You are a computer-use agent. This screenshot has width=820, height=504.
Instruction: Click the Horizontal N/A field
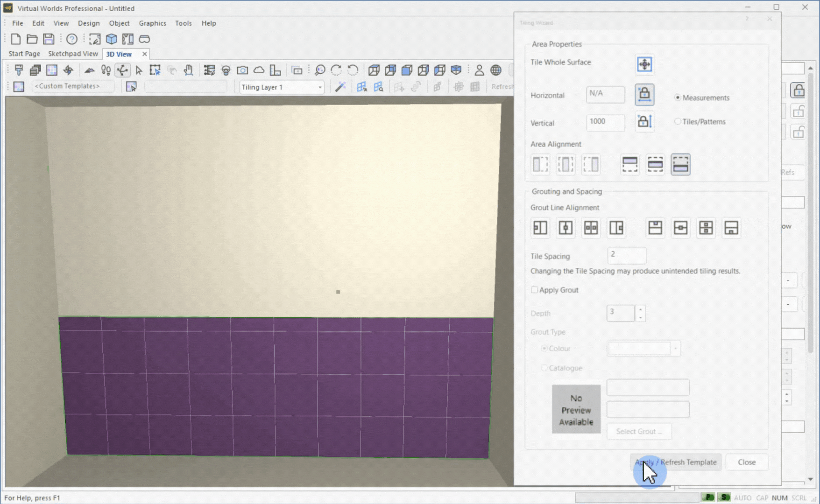[x=605, y=94]
